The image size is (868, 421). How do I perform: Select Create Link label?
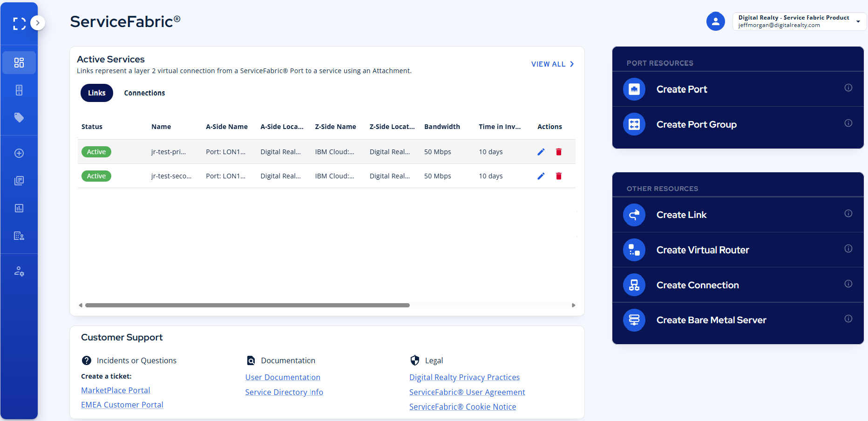coord(682,215)
